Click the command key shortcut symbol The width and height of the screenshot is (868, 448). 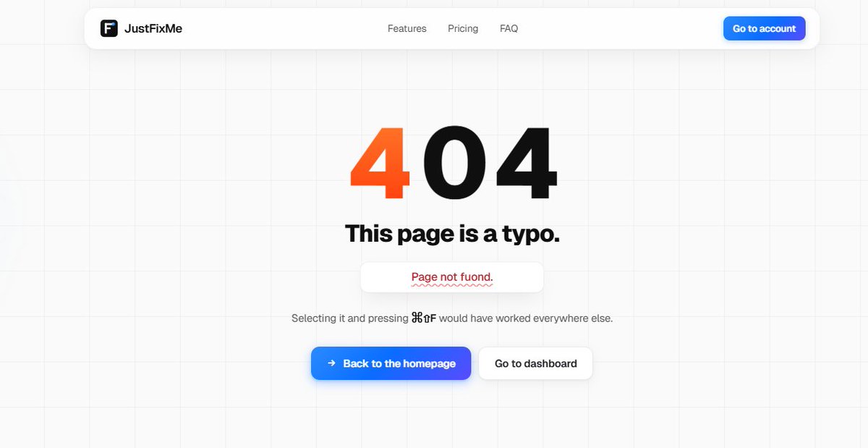[x=417, y=318]
